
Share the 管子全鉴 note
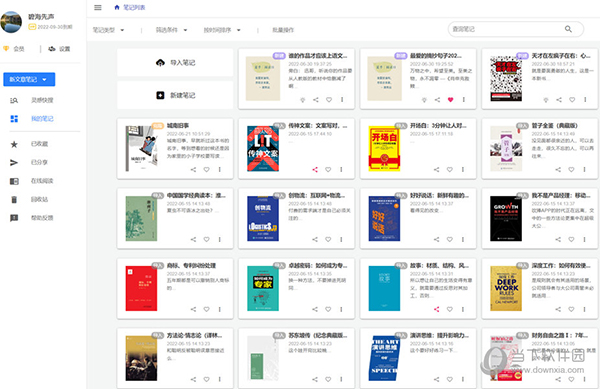click(558, 169)
